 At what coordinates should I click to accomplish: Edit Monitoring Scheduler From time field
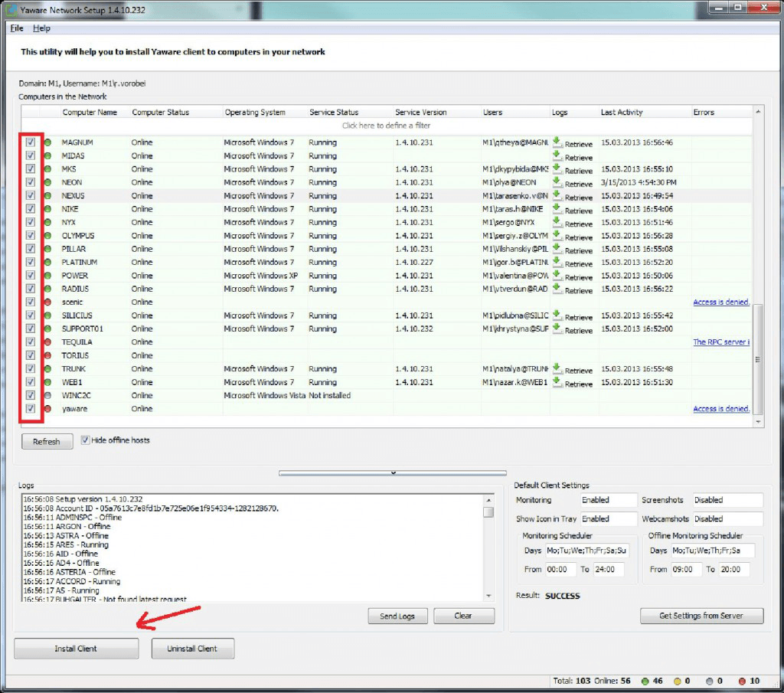tap(560, 570)
